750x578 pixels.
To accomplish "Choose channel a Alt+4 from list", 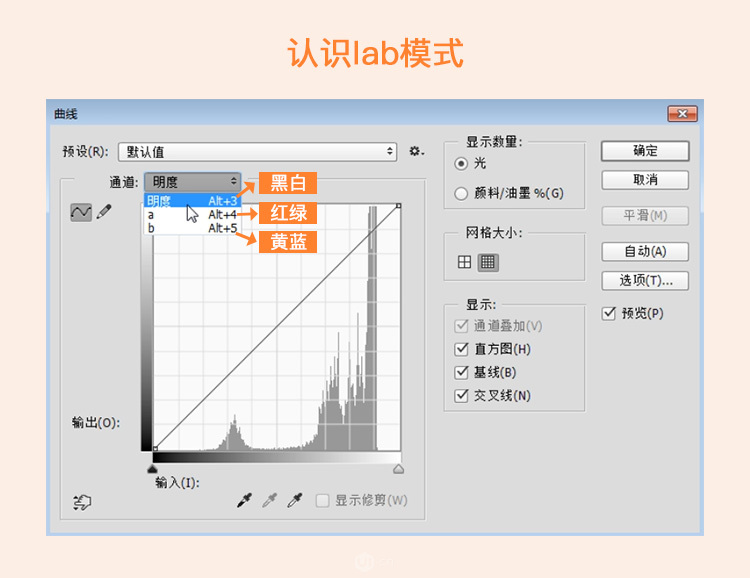I will pos(192,214).
